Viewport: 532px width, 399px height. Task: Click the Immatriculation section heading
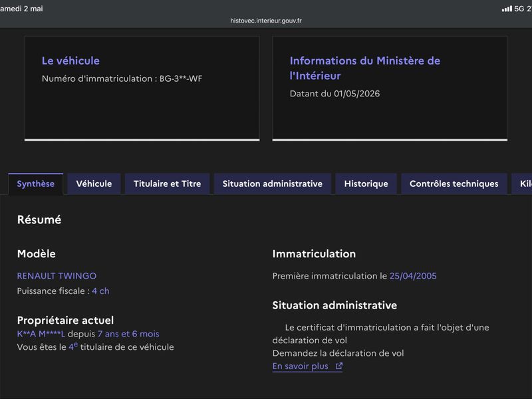[x=314, y=254]
